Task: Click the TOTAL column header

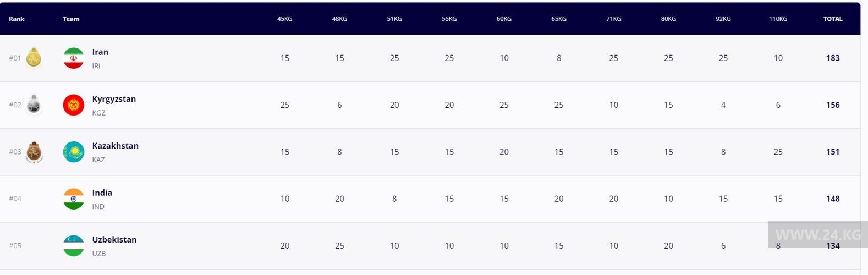Action: point(832,19)
